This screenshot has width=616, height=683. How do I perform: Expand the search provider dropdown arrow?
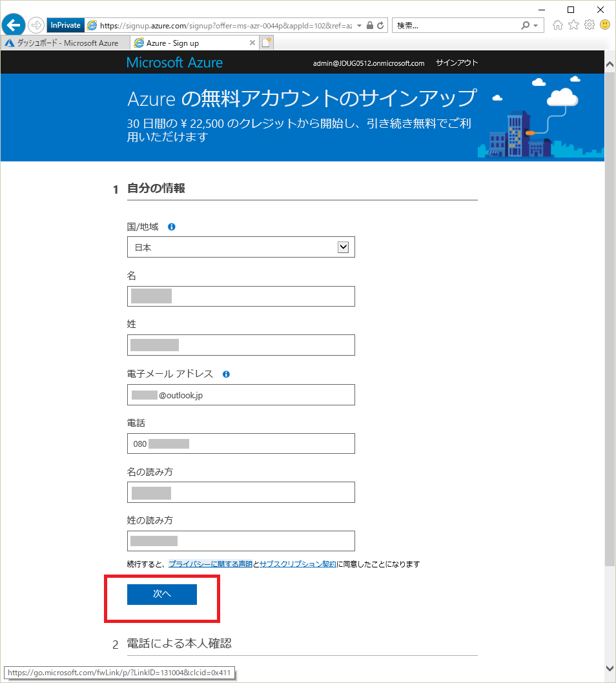tap(535, 26)
